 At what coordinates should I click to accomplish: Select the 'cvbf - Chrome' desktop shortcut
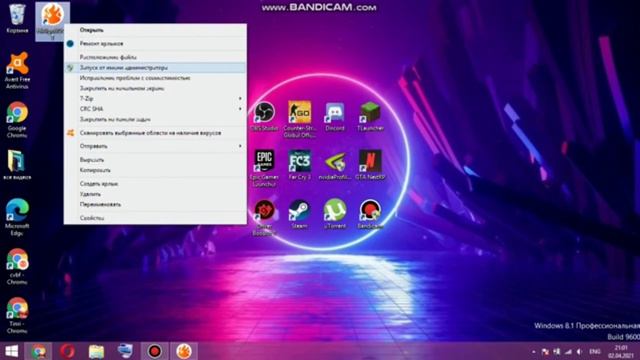pos(17,266)
